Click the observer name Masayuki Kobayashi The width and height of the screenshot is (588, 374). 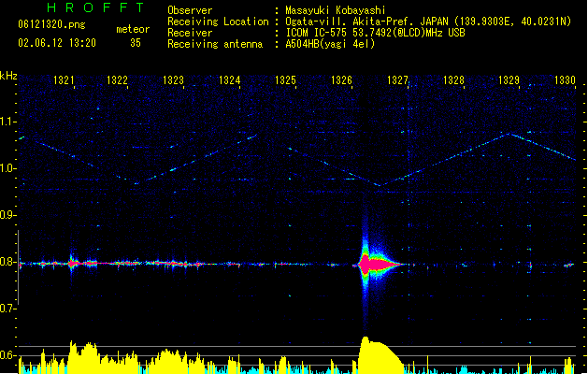coord(336,10)
